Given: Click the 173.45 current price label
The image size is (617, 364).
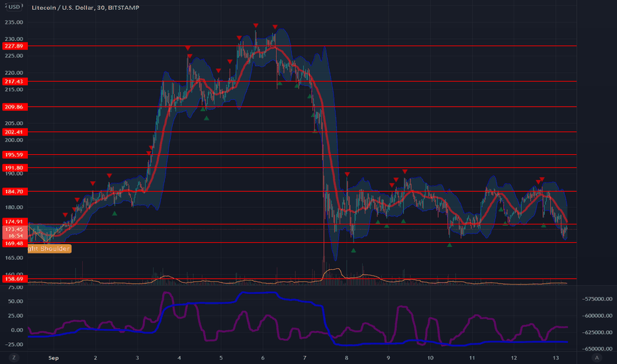Looking at the screenshot, I should coord(14,229).
